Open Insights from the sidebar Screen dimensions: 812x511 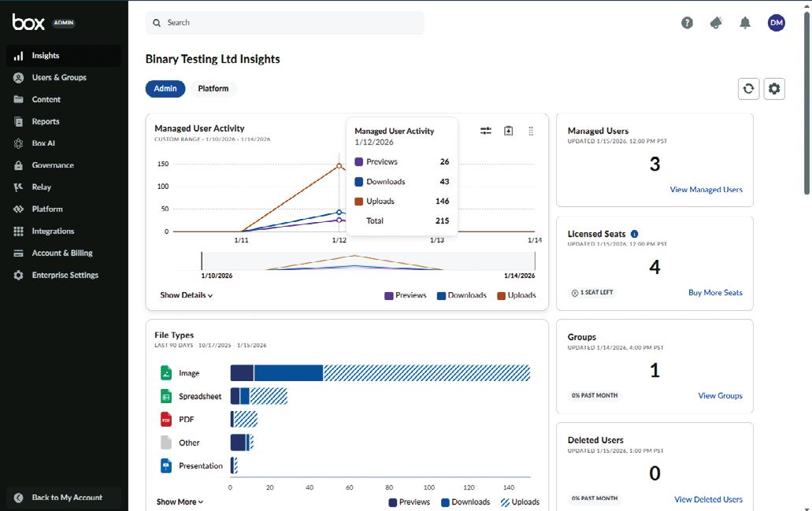tap(63, 55)
